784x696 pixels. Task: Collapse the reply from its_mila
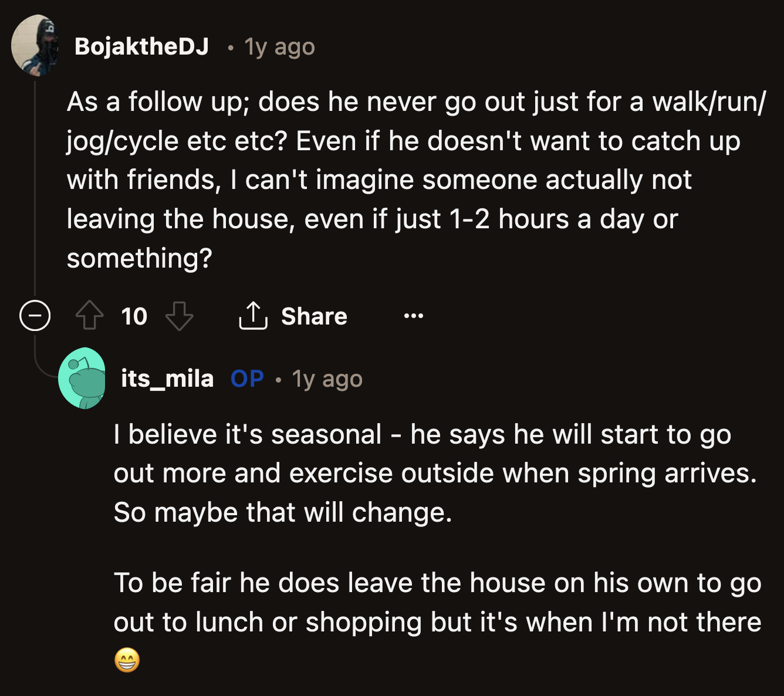click(84, 379)
